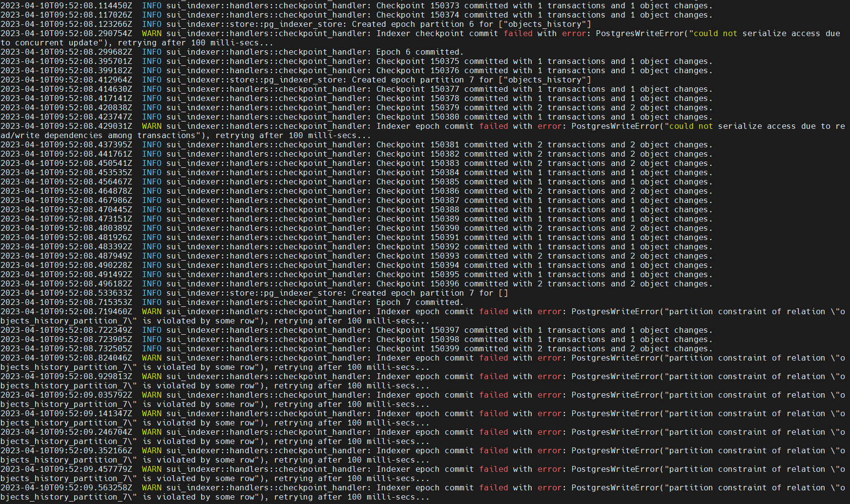Screen dimensions: 850x504
Task: Click the 'failed' keyword in the first warning
Action: pyautogui.click(x=518, y=33)
